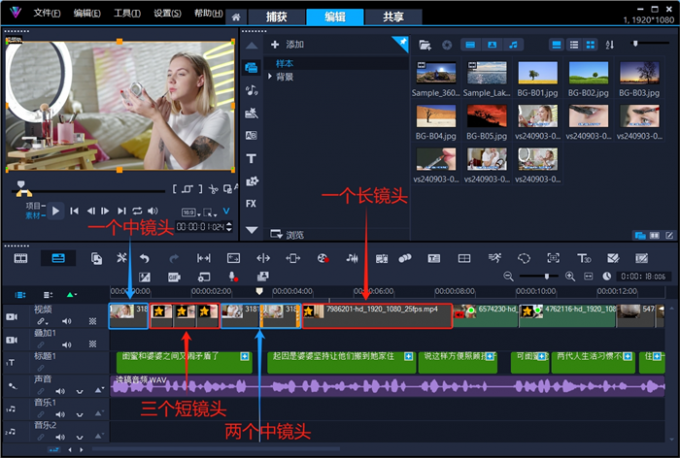Adjust the library thumbnail size slider

(635, 43)
